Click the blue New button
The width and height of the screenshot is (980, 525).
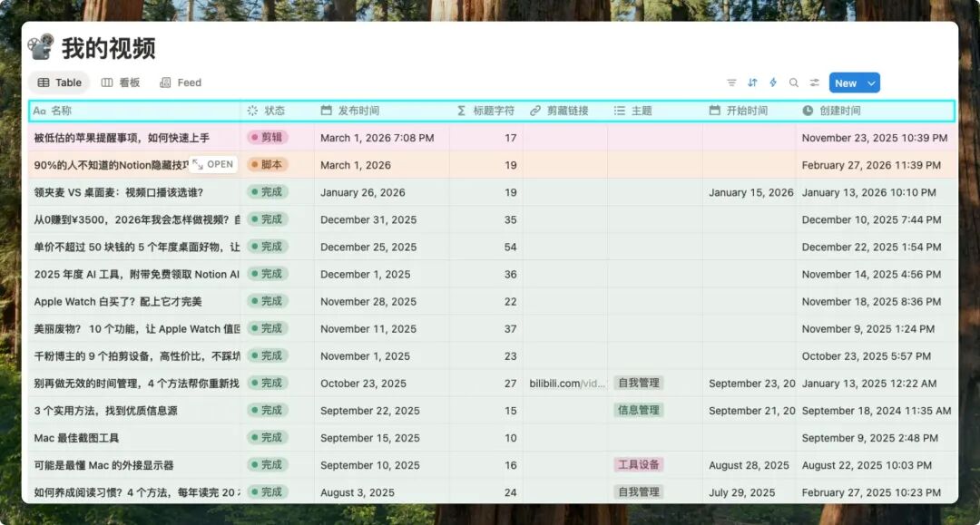(x=846, y=83)
